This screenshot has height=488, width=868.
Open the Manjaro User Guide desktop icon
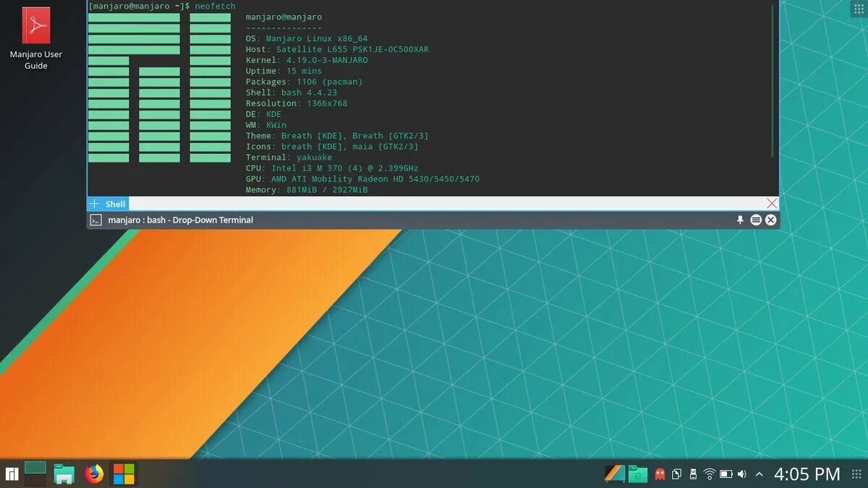(x=35, y=39)
